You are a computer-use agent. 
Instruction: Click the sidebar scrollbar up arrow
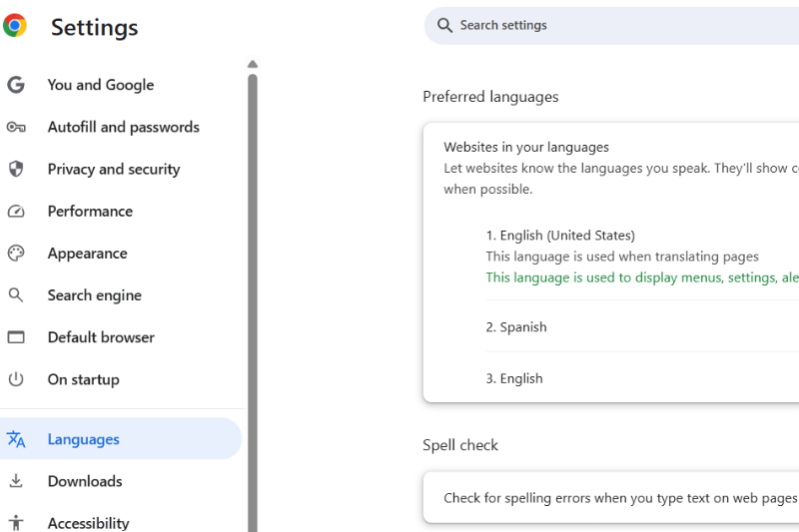click(253, 64)
